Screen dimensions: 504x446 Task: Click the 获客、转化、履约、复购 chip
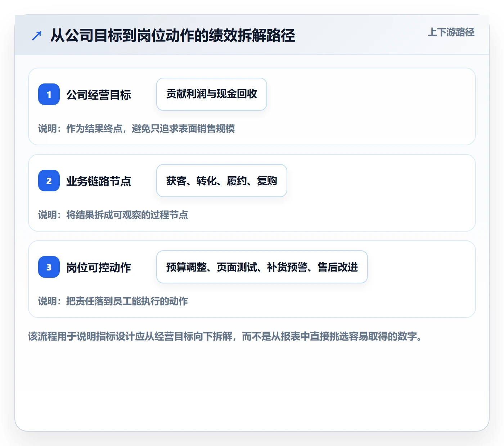coord(222,181)
